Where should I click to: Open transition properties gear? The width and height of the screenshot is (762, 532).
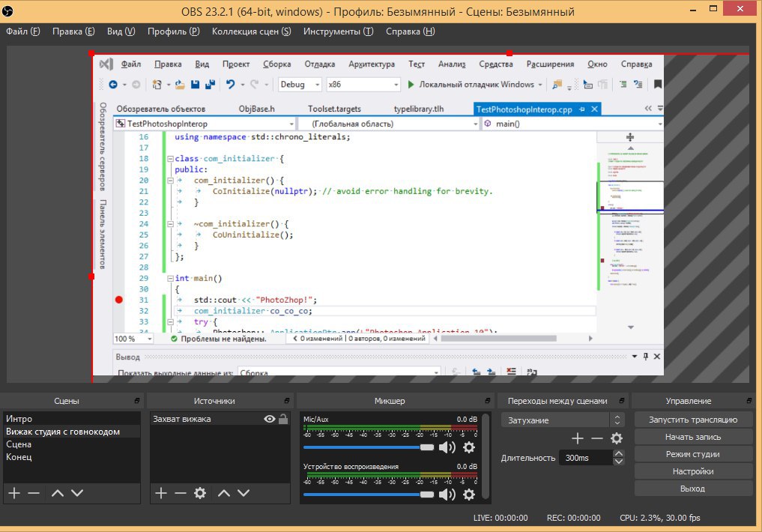coord(617,438)
